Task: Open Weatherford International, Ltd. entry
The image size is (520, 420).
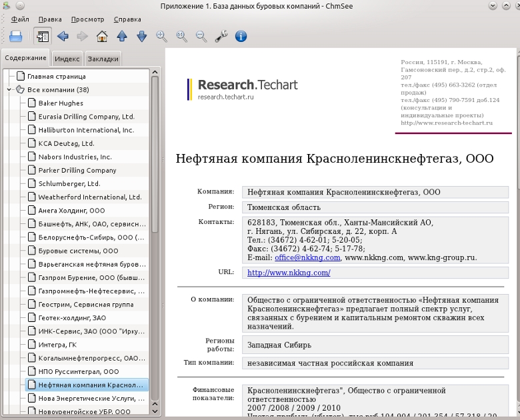Action: (x=90, y=197)
